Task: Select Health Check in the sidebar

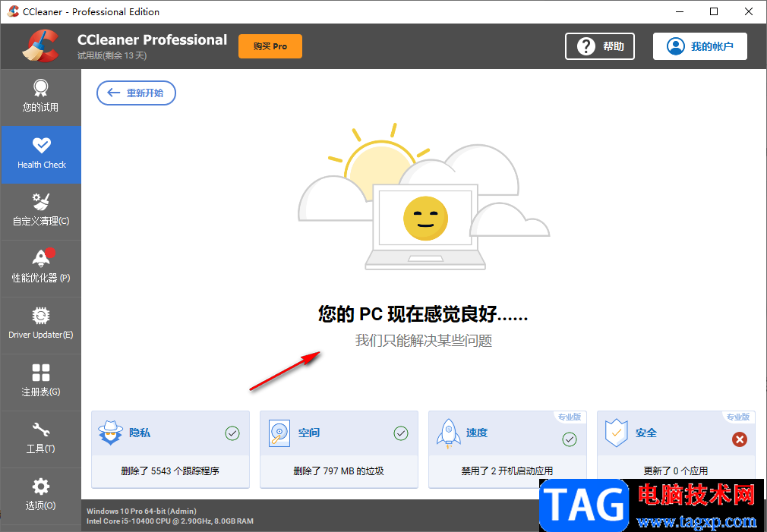Action: pos(41,155)
